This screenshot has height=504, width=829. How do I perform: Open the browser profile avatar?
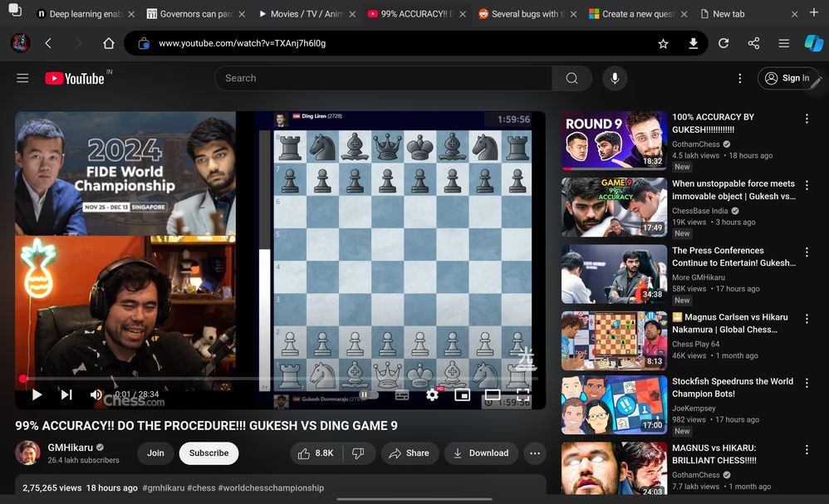20,43
